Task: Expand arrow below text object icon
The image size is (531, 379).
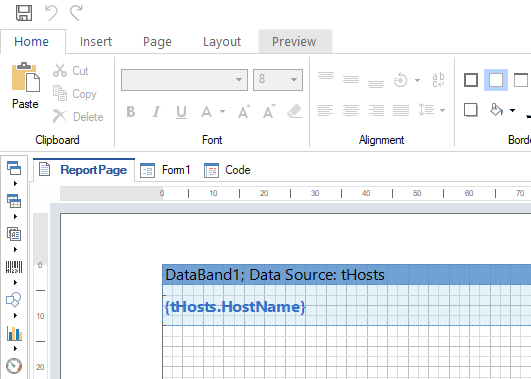Action: coord(15,250)
